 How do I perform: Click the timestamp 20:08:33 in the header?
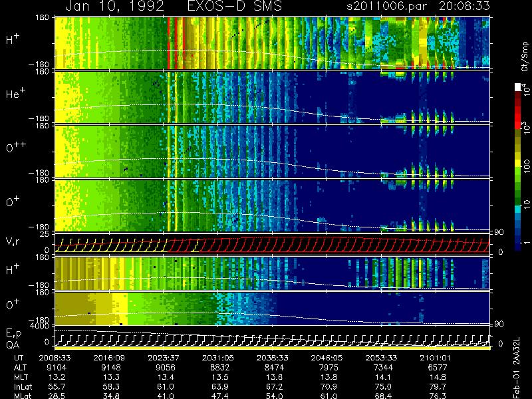click(x=464, y=6)
